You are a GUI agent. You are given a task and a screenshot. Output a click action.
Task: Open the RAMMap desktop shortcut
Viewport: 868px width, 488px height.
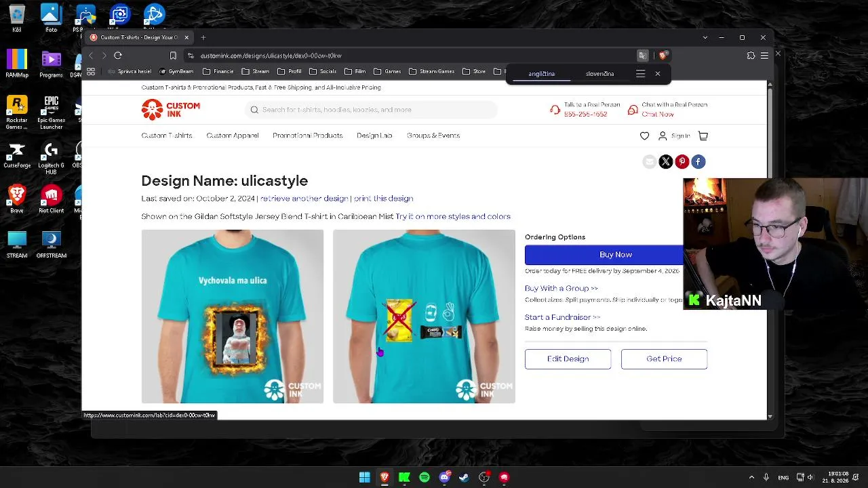17,64
